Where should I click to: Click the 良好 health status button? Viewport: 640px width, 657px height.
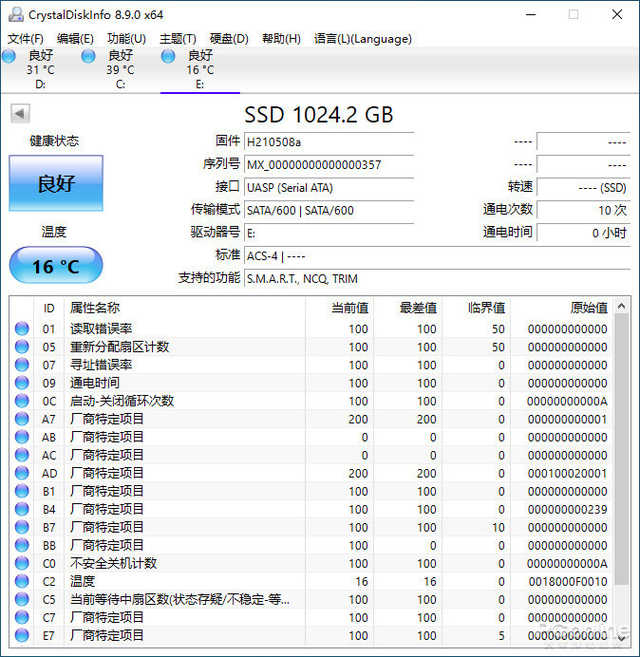point(56,183)
